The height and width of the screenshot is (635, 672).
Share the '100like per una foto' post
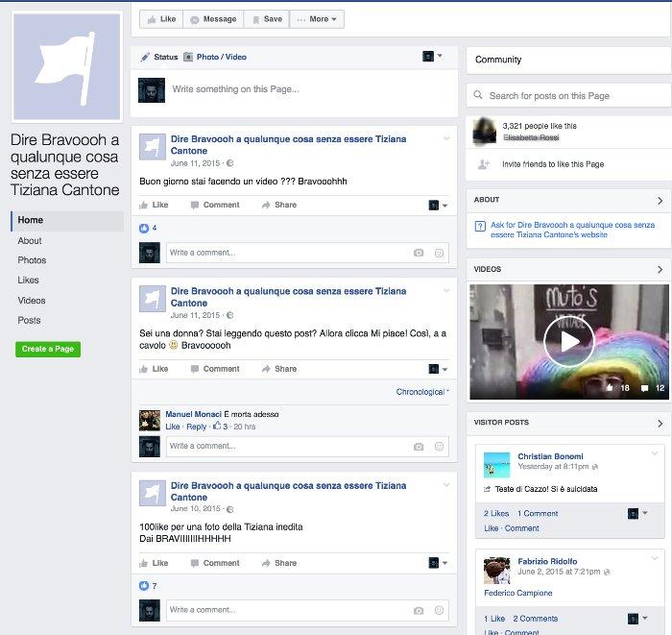pyautogui.click(x=279, y=563)
